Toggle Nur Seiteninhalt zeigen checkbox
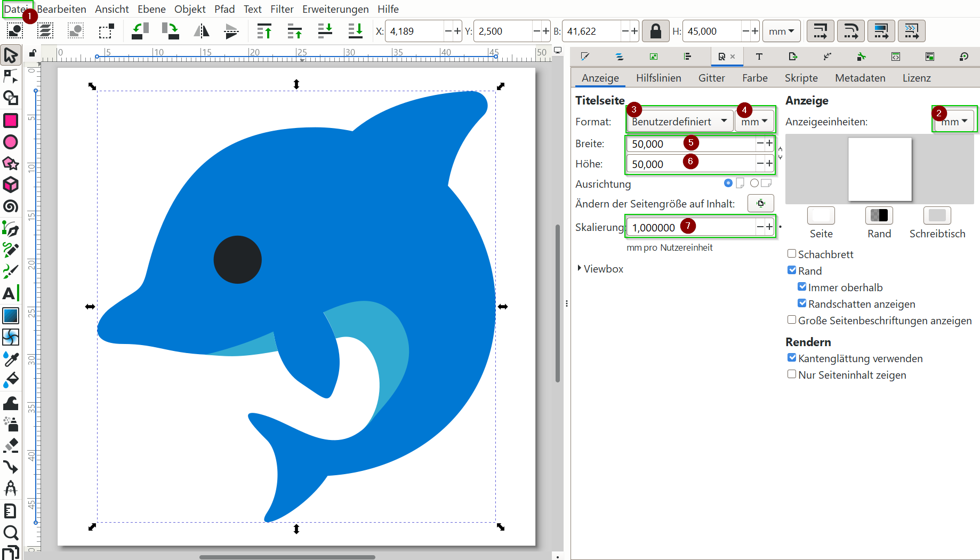980x560 pixels. 792,374
